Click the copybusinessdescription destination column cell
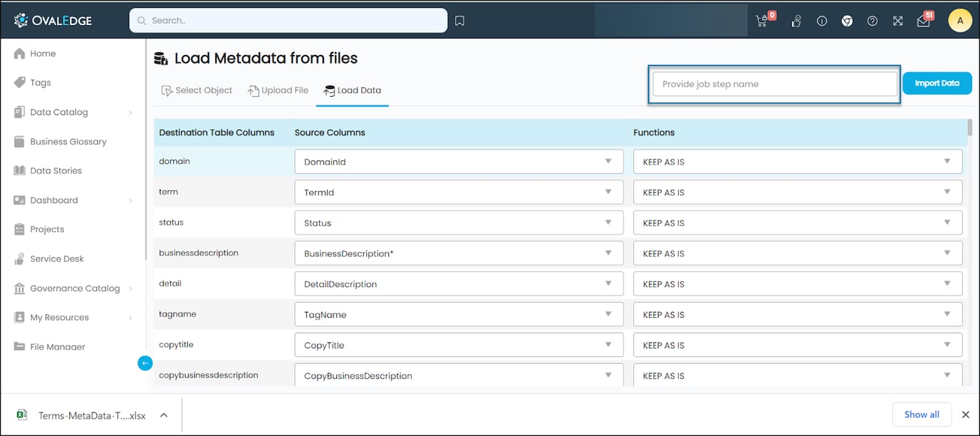Image resolution: width=980 pixels, height=436 pixels. coord(209,375)
